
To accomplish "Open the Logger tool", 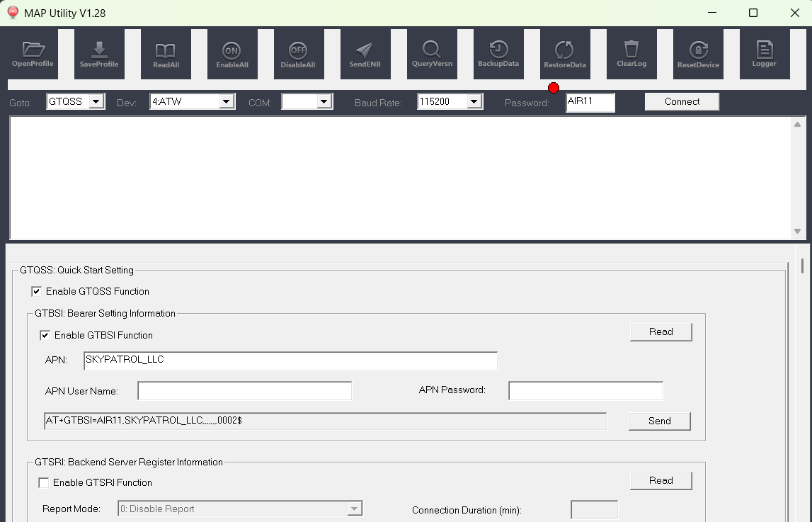I will point(765,54).
